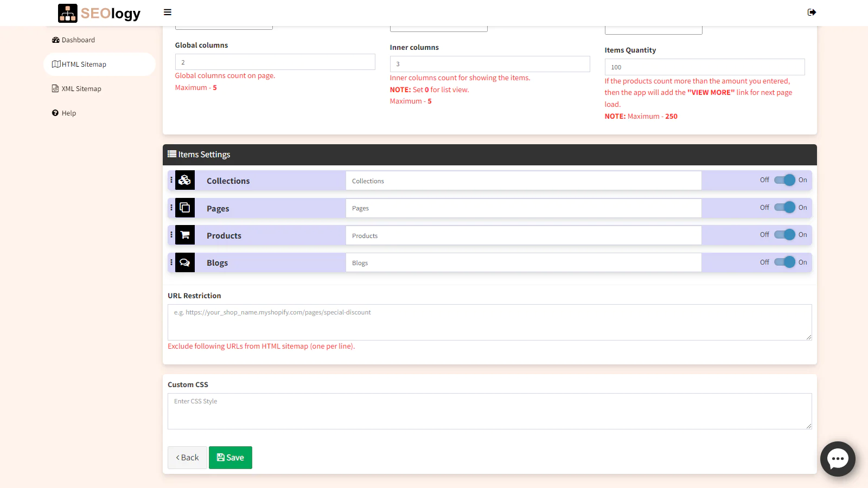Grab the Pages row drag handle
Viewport: 868px width, 488px height.
(x=171, y=208)
